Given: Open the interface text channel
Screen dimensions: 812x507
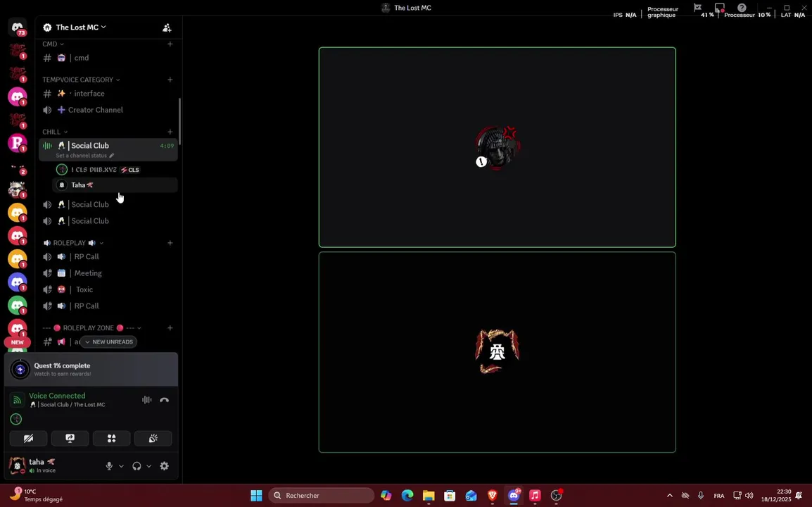Looking at the screenshot, I should pos(108,94).
